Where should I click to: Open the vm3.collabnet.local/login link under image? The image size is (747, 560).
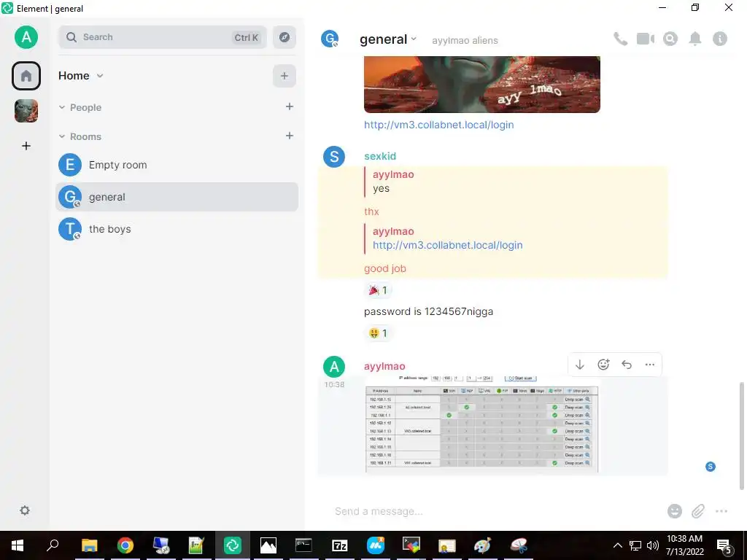[438, 125]
